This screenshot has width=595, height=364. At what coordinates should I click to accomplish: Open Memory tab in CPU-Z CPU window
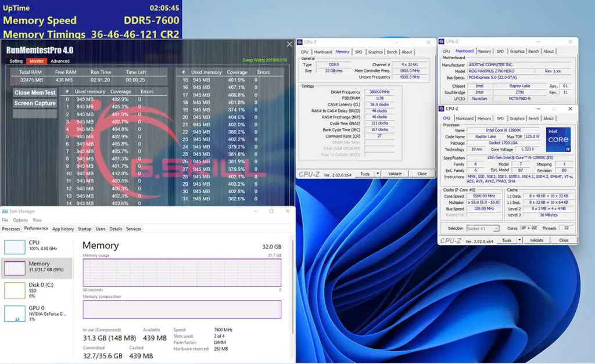(484, 118)
